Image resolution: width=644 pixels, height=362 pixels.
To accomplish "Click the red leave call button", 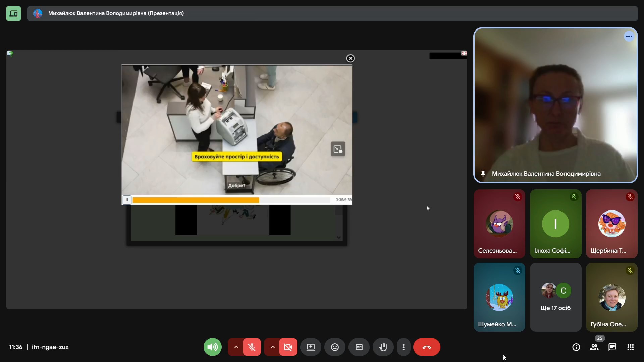I will pyautogui.click(x=426, y=347).
